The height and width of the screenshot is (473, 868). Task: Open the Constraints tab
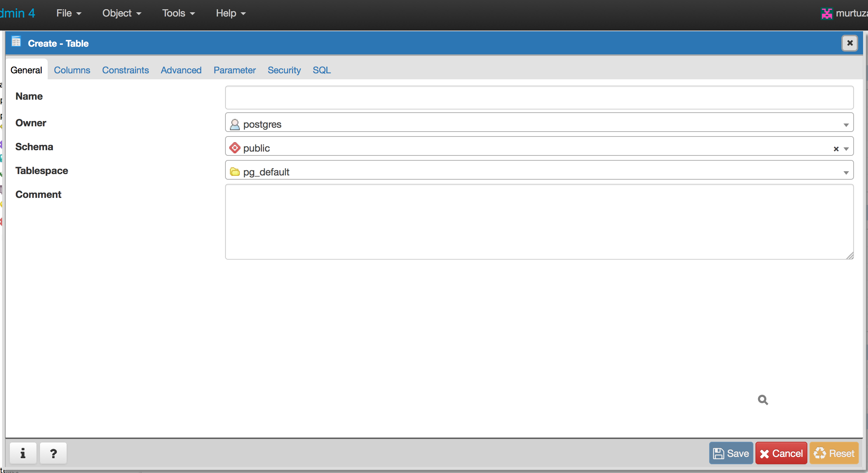click(126, 70)
